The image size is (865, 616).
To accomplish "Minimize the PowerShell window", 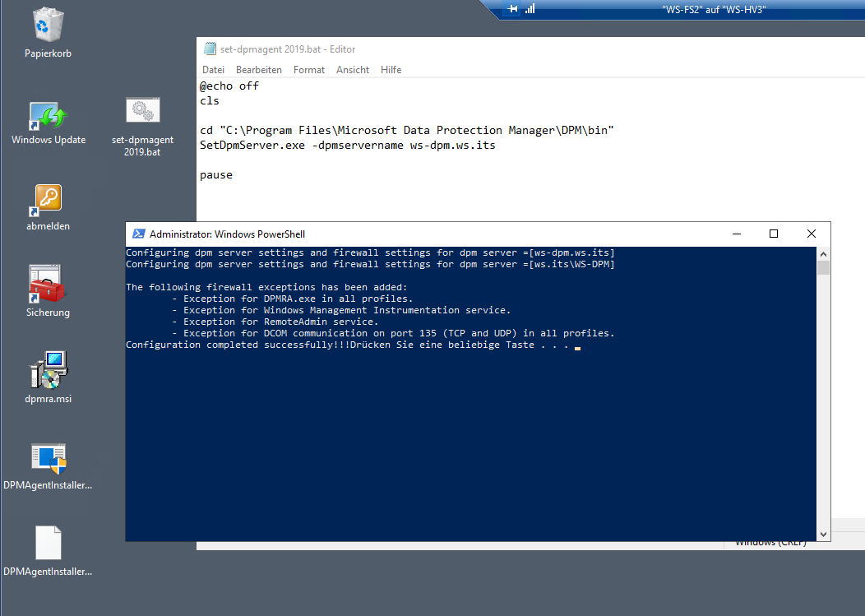I will click(737, 234).
